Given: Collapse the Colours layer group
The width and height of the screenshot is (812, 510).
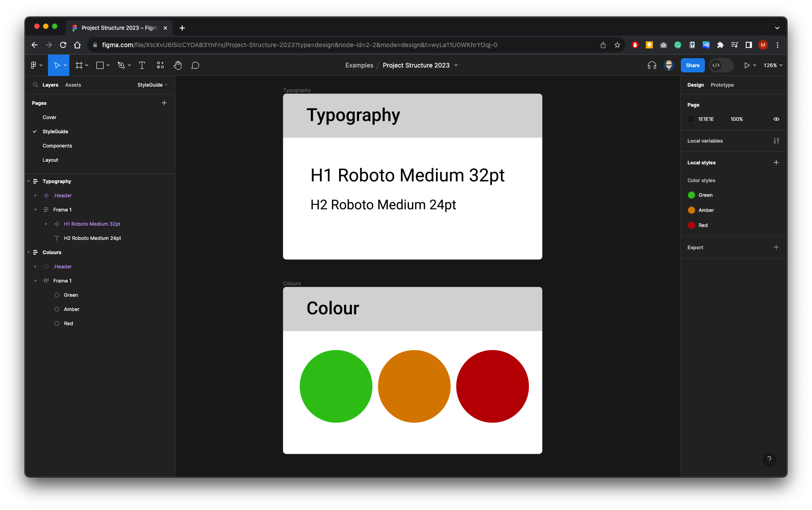Looking at the screenshot, I should pyautogui.click(x=28, y=252).
